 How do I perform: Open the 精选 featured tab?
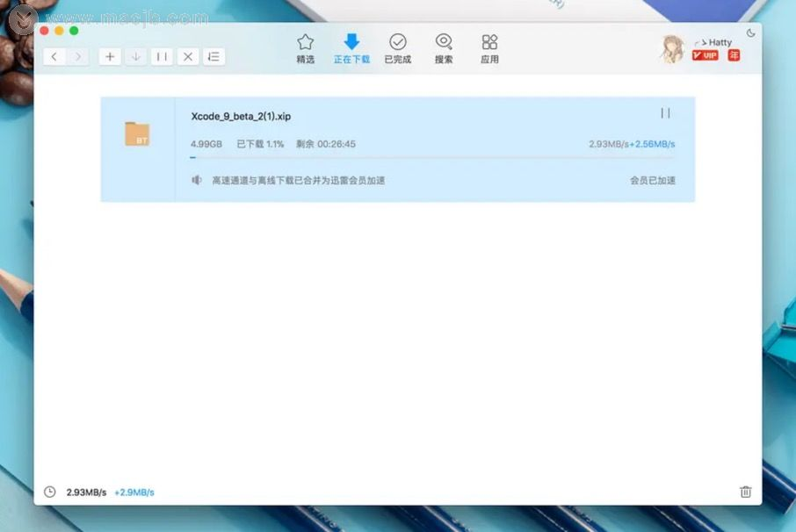click(x=305, y=48)
